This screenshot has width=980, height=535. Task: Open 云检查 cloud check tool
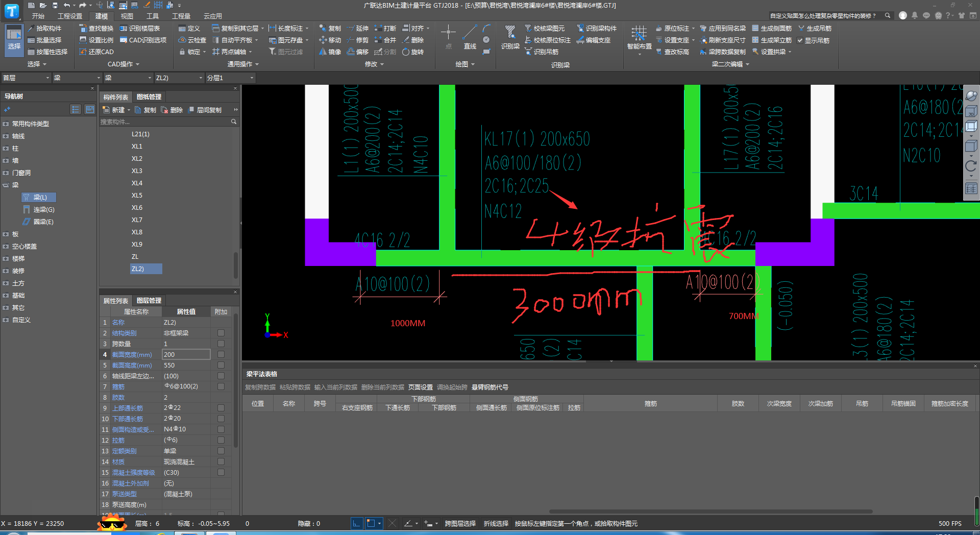192,40
